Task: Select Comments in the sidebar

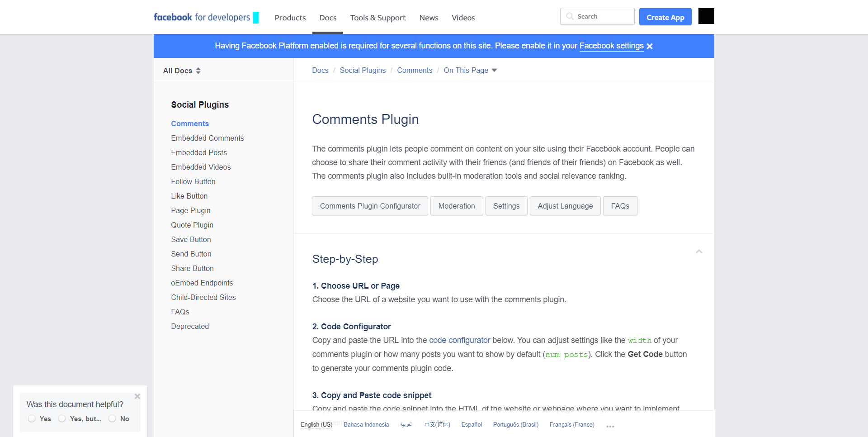Action: (x=190, y=123)
